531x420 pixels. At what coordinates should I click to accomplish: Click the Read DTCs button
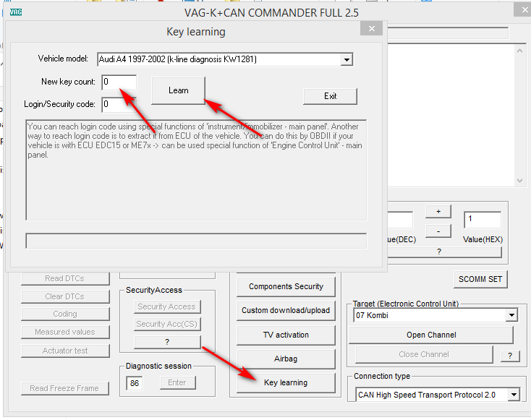65,278
